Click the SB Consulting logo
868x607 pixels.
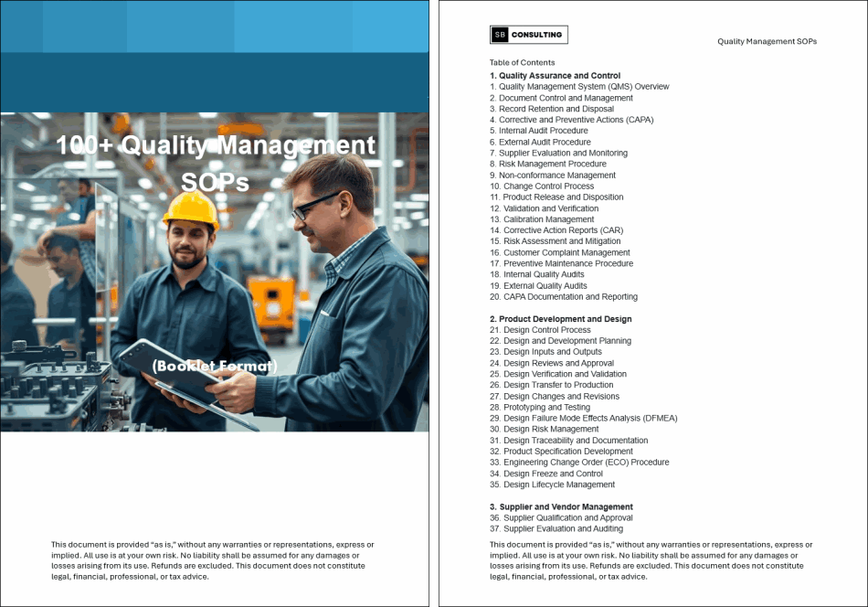click(x=528, y=35)
